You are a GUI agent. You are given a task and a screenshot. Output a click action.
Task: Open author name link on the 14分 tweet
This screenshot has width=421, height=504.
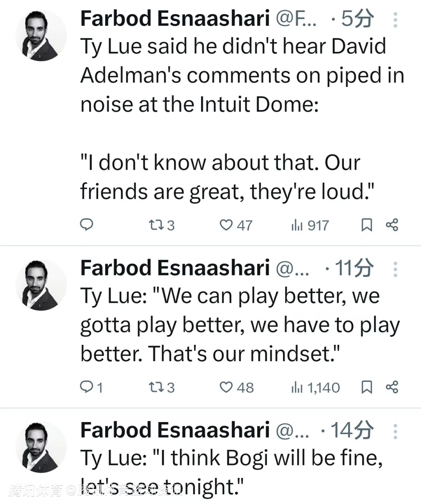coord(175,430)
